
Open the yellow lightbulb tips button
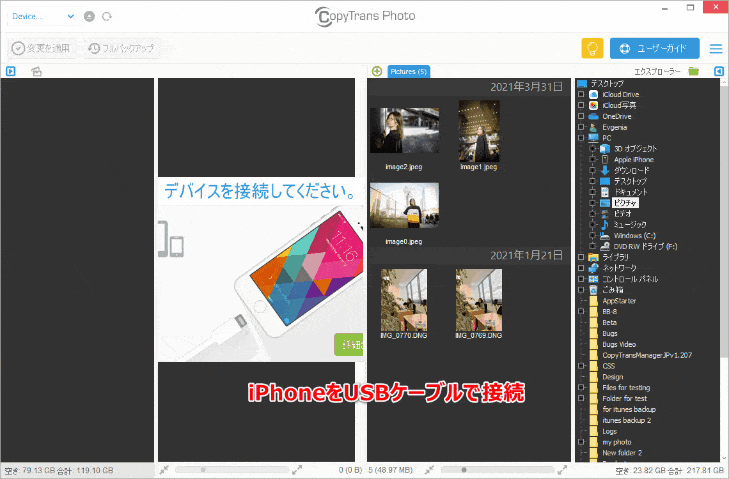[x=592, y=48]
